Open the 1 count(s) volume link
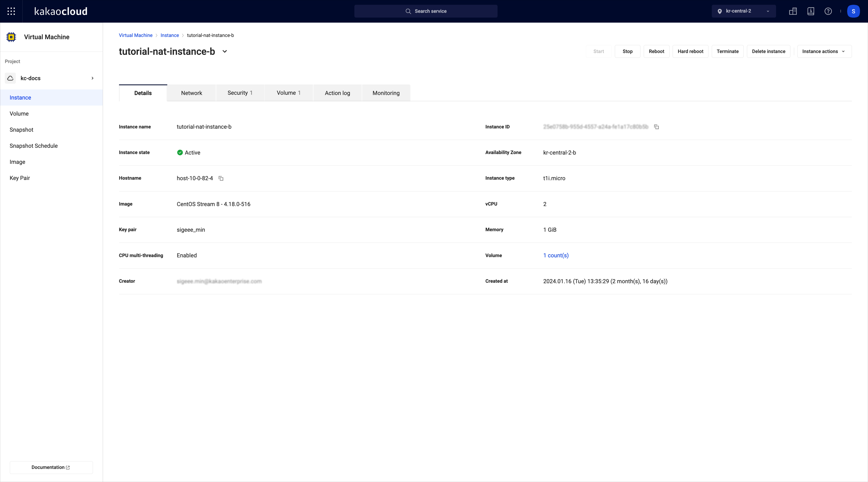Image resolution: width=868 pixels, height=482 pixels. tap(556, 255)
